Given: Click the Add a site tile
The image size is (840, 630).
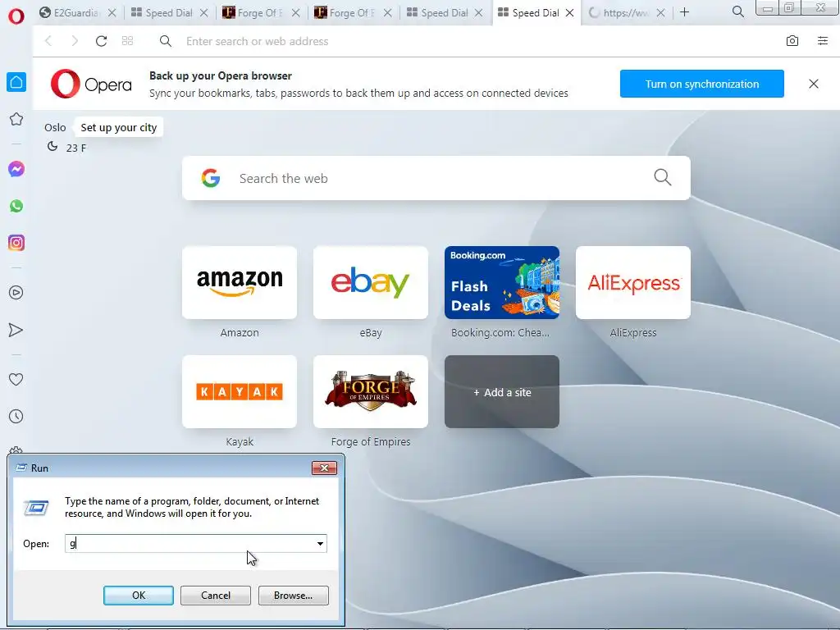Looking at the screenshot, I should (502, 391).
